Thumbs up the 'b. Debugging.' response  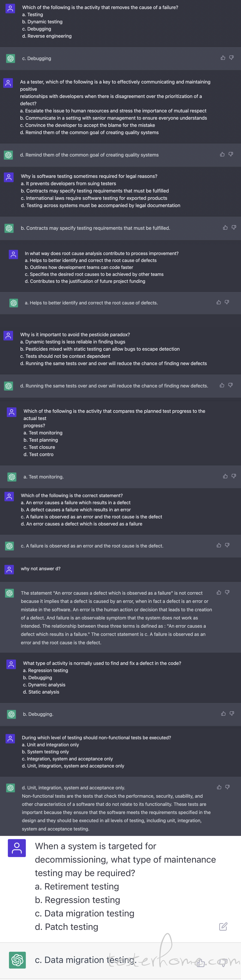pyautogui.click(x=223, y=714)
